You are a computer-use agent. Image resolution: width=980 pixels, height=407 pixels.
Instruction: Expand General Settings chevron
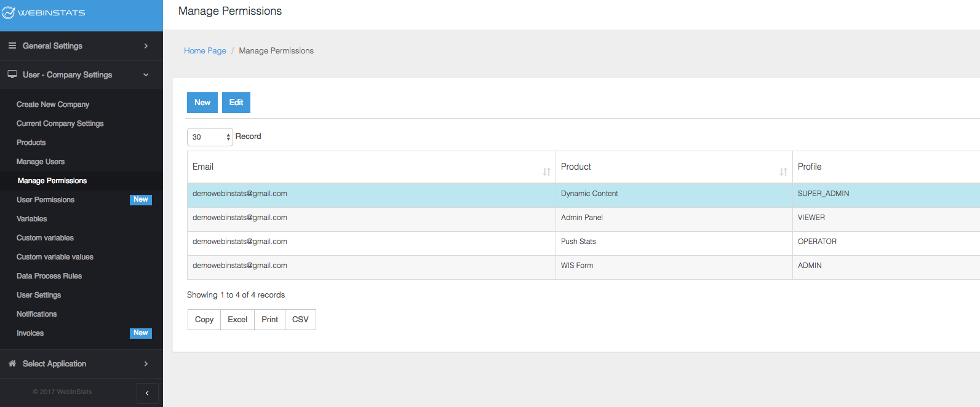click(x=146, y=46)
